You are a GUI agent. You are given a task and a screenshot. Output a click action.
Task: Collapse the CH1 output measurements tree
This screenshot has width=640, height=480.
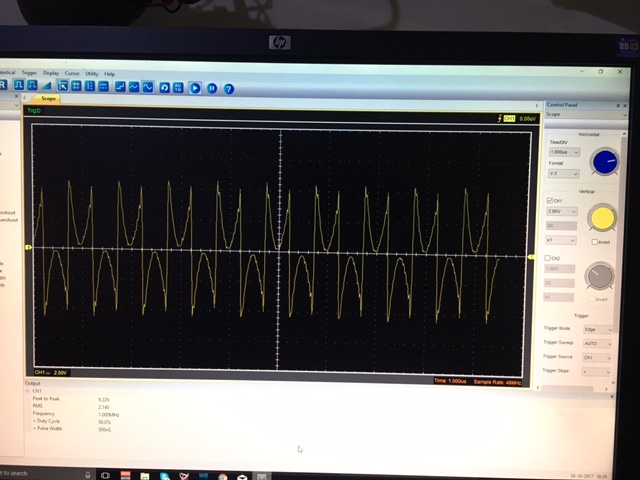pos(28,391)
